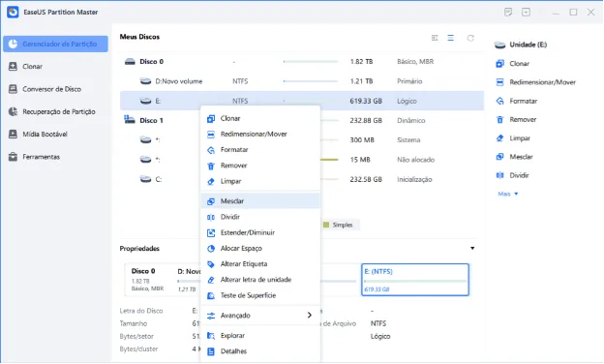
Task: Select the D:Novo volume partition row
Action: coord(302,81)
